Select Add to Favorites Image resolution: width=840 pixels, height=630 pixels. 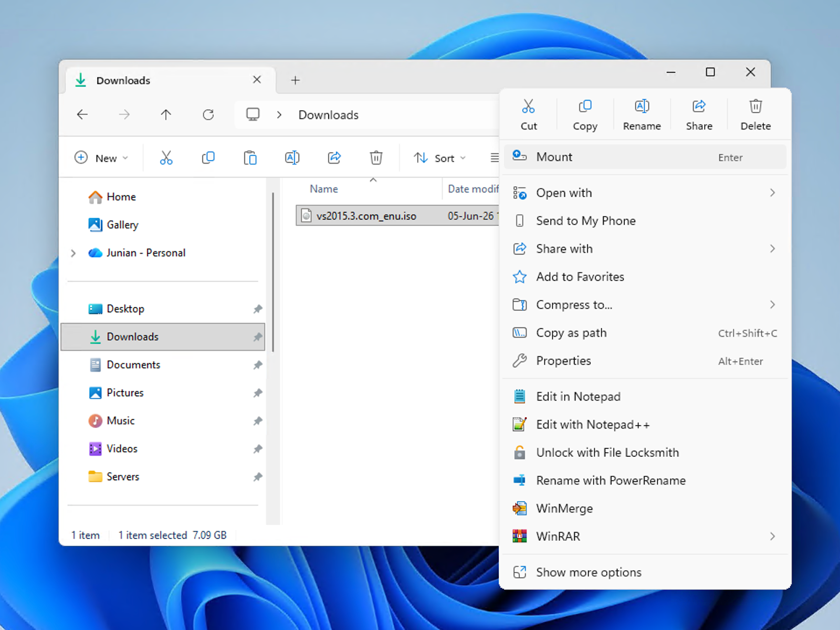[x=645, y=277]
